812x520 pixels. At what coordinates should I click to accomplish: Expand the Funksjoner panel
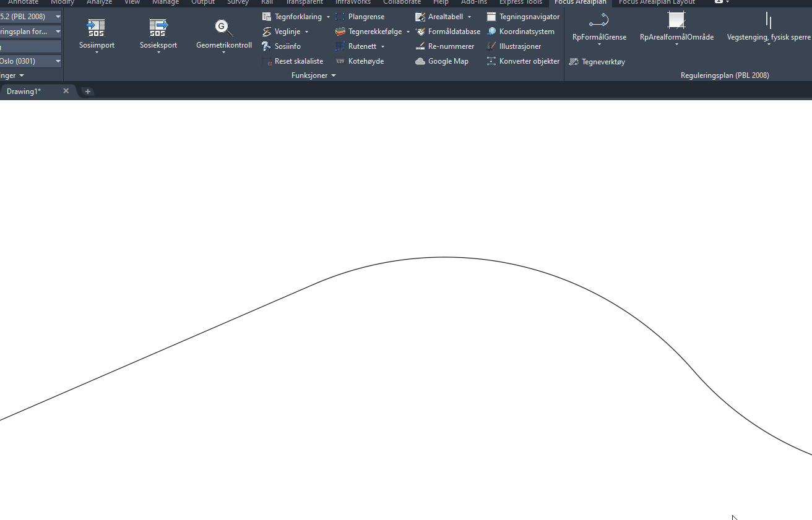pyautogui.click(x=314, y=75)
